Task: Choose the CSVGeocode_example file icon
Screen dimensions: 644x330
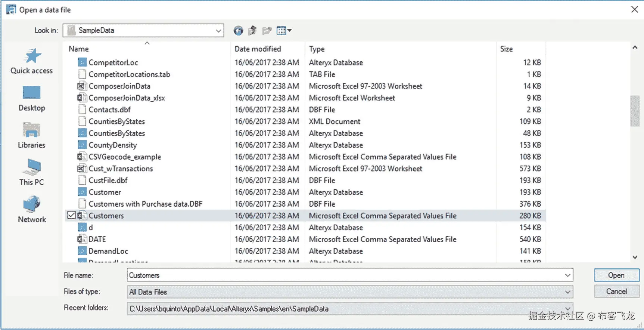Action: tap(82, 157)
